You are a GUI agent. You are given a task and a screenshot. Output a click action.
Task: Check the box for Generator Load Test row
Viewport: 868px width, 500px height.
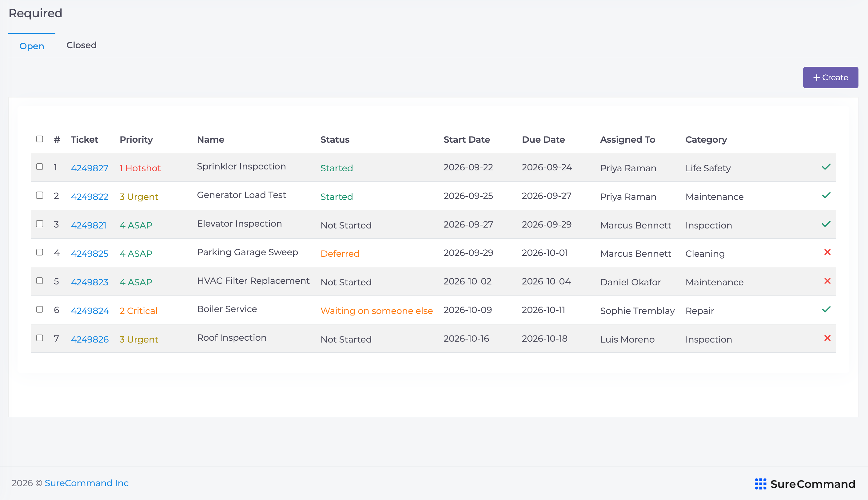(39, 195)
